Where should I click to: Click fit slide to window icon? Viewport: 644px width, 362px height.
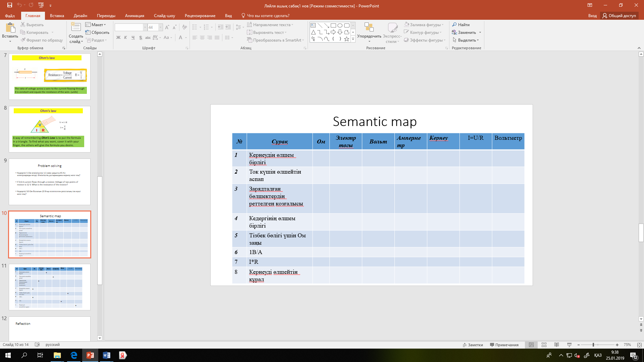[639, 345]
